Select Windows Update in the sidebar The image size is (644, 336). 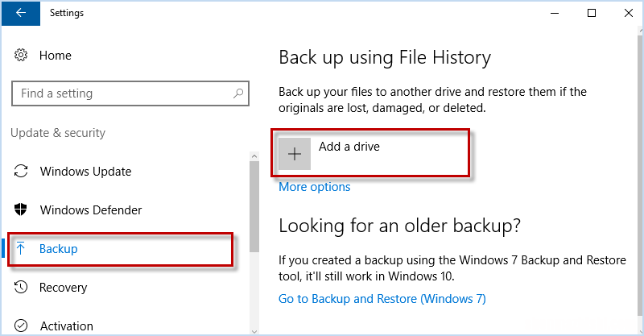coord(85,171)
